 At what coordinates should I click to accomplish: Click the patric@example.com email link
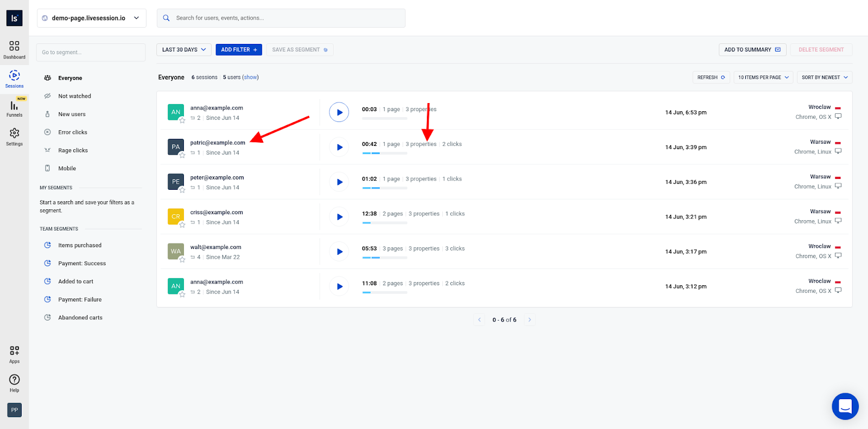click(x=218, y=143)
